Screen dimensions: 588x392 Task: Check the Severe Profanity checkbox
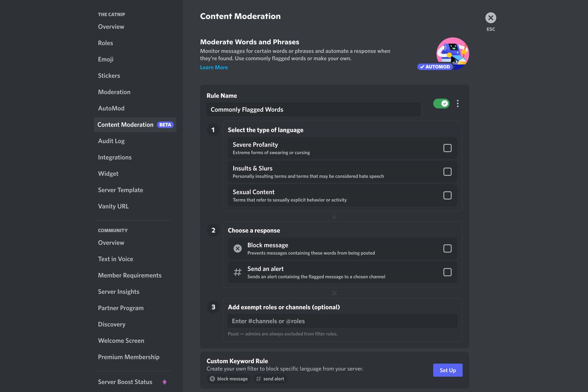(x=447, y=148)
